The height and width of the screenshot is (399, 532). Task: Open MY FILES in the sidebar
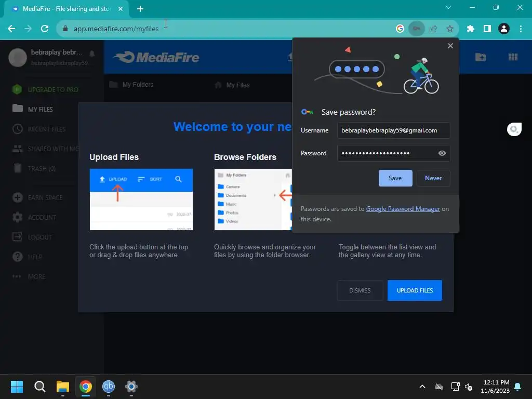tap(33, 109)
